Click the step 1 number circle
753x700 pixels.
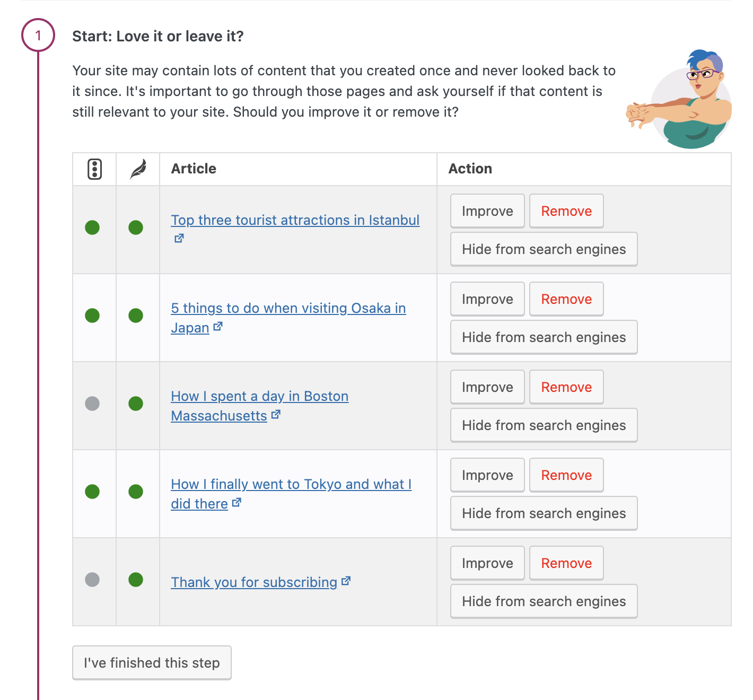coord(38,36)
